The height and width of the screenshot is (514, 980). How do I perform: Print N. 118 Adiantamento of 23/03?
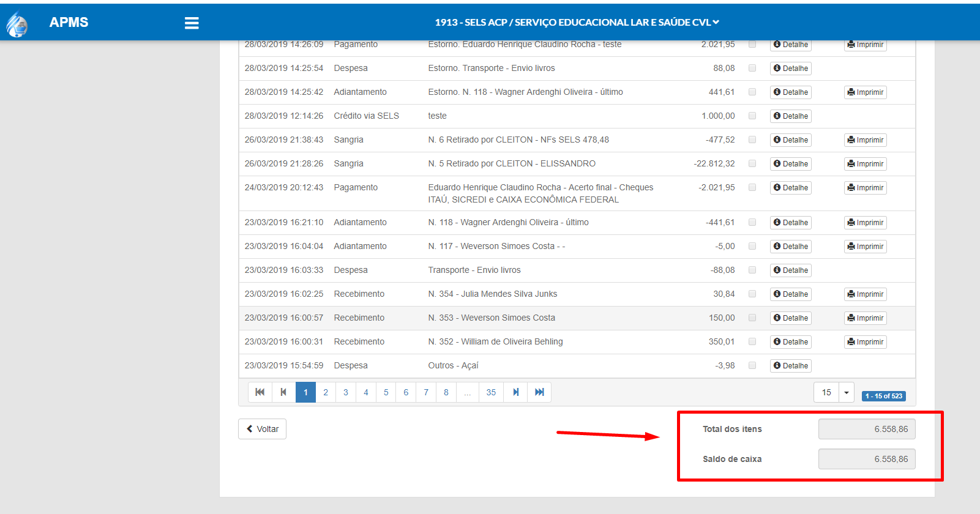pos(866,223)
